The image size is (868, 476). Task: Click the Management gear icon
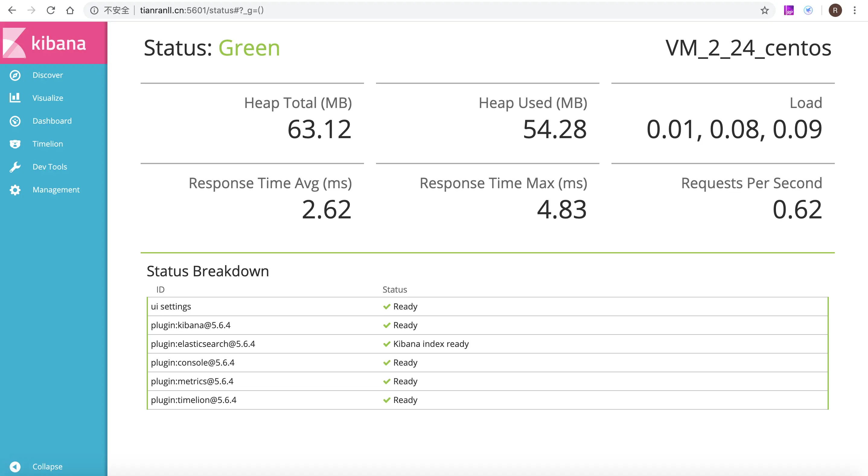pos(15,190)
